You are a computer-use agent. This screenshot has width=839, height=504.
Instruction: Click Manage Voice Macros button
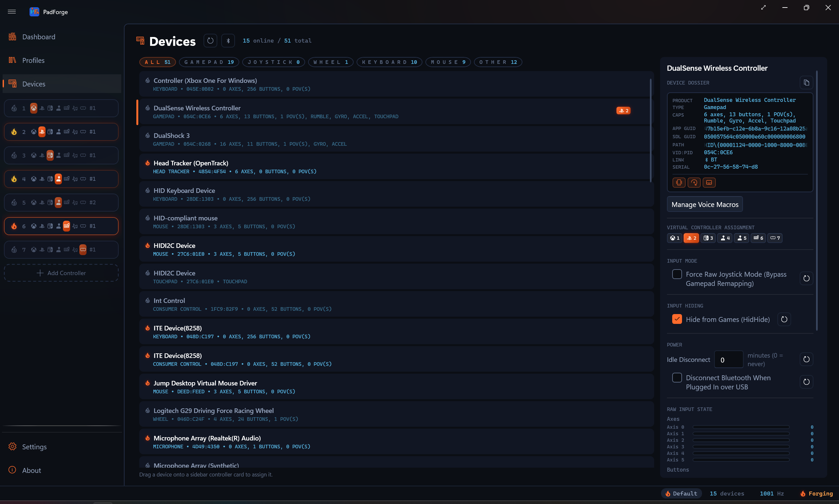point(705,204)
